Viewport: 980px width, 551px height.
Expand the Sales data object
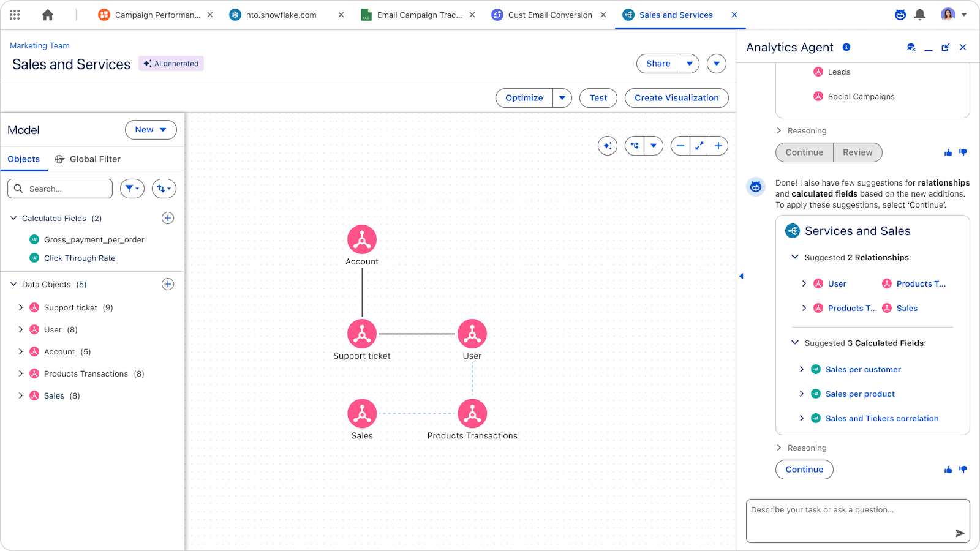point(21,395)
